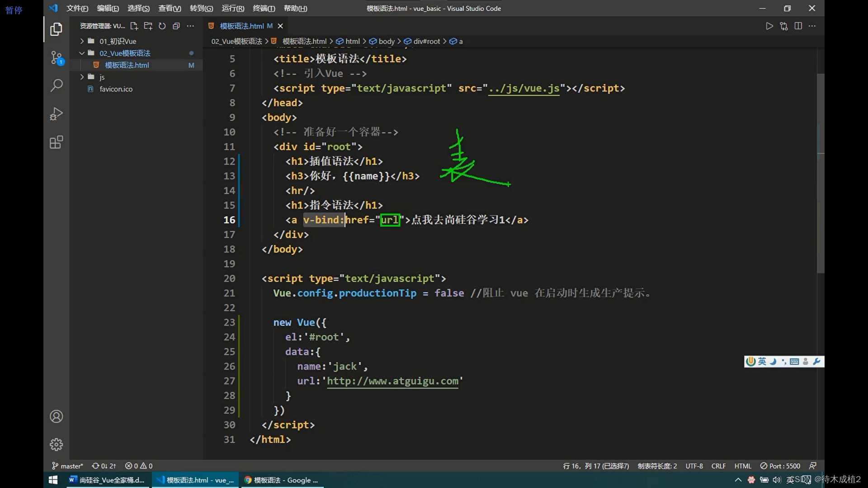
Task: Click line number 20 in gutter
Action: (229, 279)
